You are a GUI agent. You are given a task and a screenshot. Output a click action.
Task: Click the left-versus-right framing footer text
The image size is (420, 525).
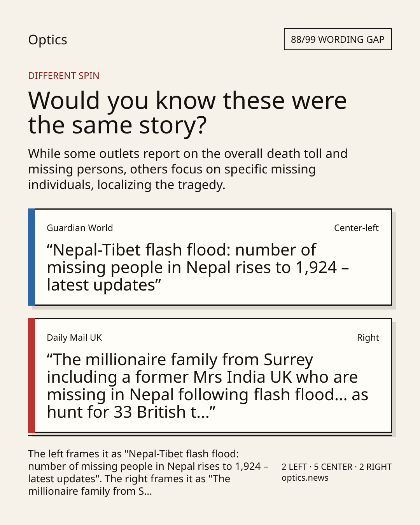(148, 472)
